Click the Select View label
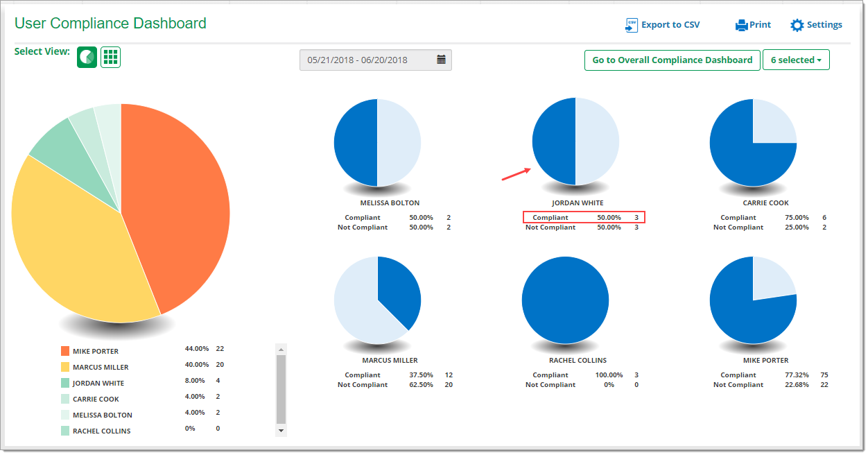 pos(42,51)
